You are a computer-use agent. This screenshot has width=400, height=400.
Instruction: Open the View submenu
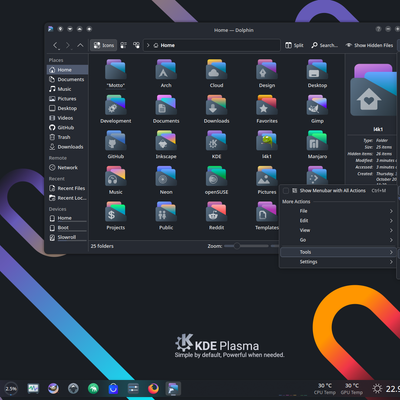(337, 230)
